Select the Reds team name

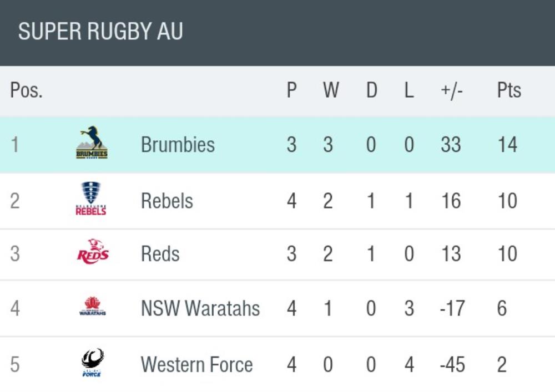coord(160,254)
